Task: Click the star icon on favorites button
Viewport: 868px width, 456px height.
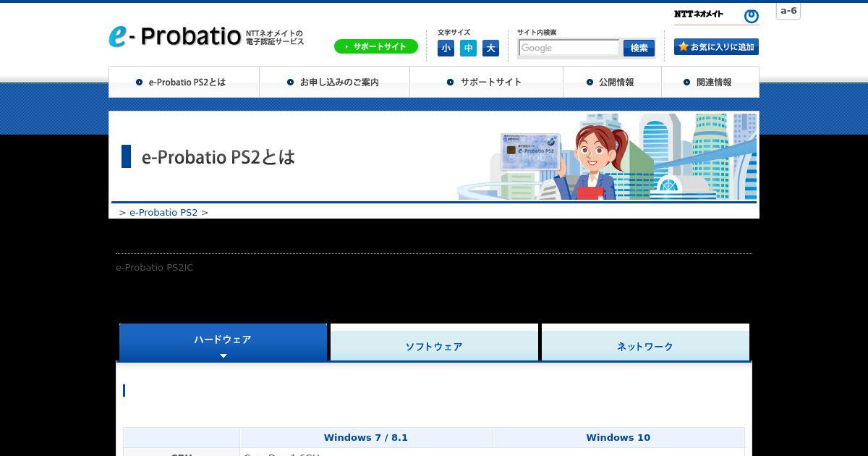Action: coord(683,46)
